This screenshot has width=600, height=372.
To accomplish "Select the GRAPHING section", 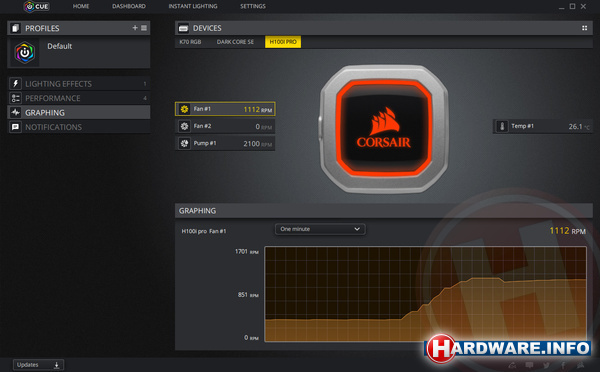I will point(79,112).
